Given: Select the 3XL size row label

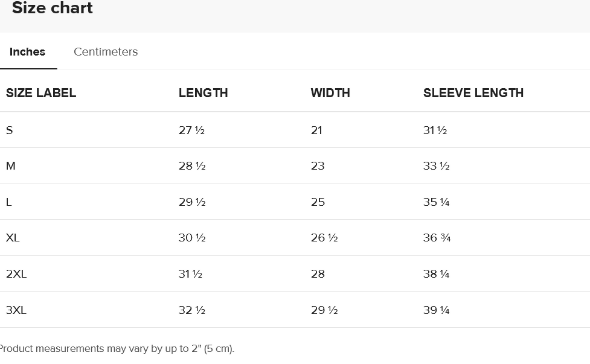Looking at the screenshot, I should pyautogui.click(x=16, y=310).
